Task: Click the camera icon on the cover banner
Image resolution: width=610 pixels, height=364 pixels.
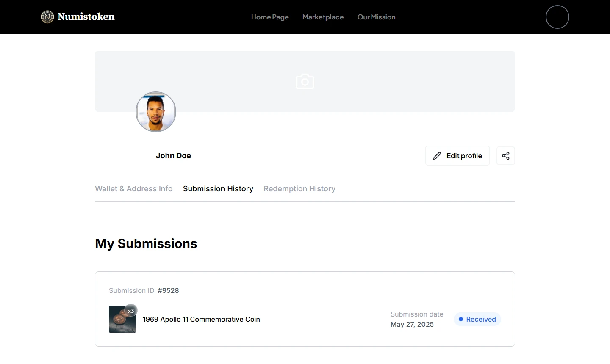Action: (x=305, y=81)
